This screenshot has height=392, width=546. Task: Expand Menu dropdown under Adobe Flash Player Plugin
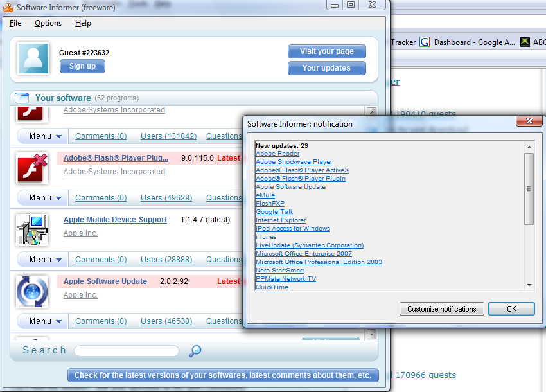tap(42, 198)
